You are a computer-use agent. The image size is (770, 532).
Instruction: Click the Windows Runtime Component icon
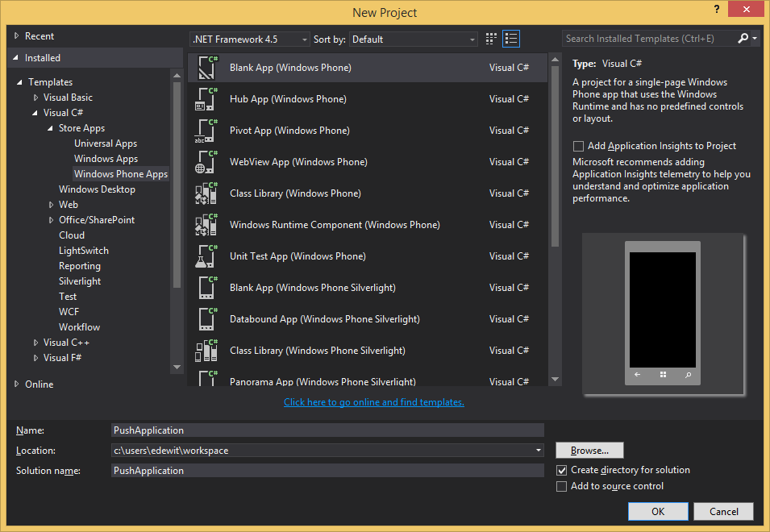pyautogui.click(x=206, y=225)
